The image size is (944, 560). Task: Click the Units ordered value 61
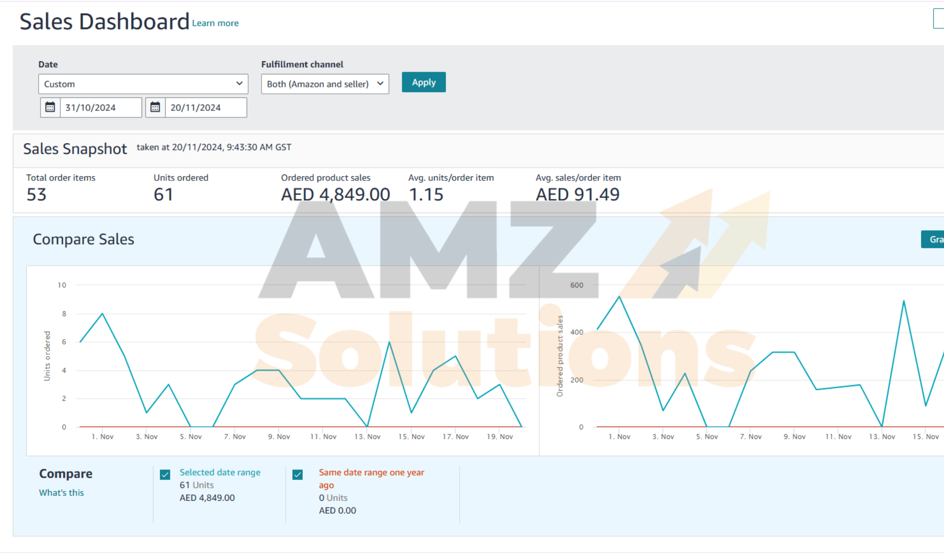tap(163, 195)
